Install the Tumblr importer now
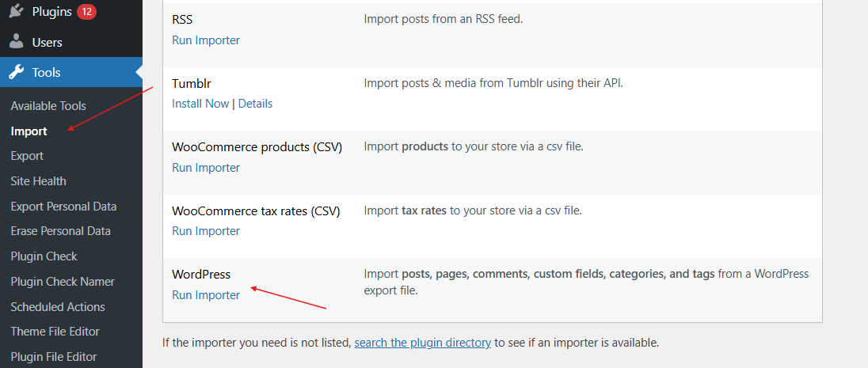Viewport: 868px width, 368px height. click(200, 104)
